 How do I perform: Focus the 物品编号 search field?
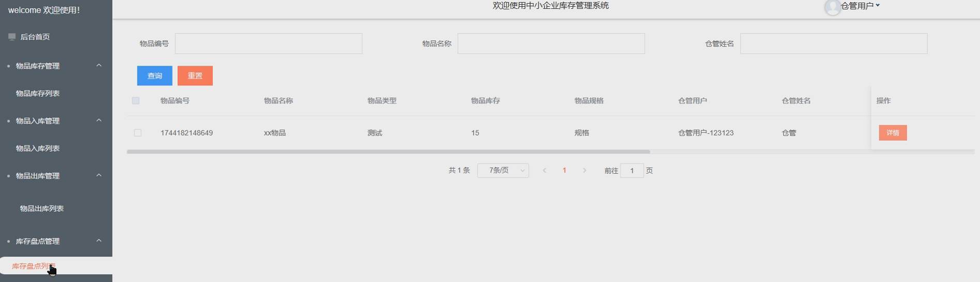pyautogui.click(x=269, y=43)
